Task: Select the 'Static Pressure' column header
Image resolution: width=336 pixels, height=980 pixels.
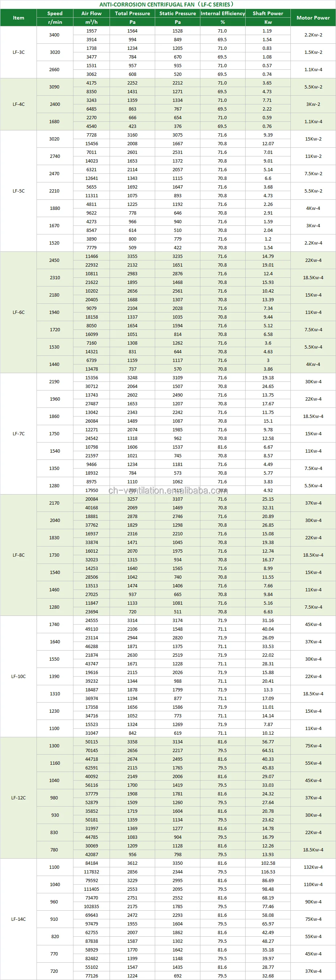Action: click(178, 13)
